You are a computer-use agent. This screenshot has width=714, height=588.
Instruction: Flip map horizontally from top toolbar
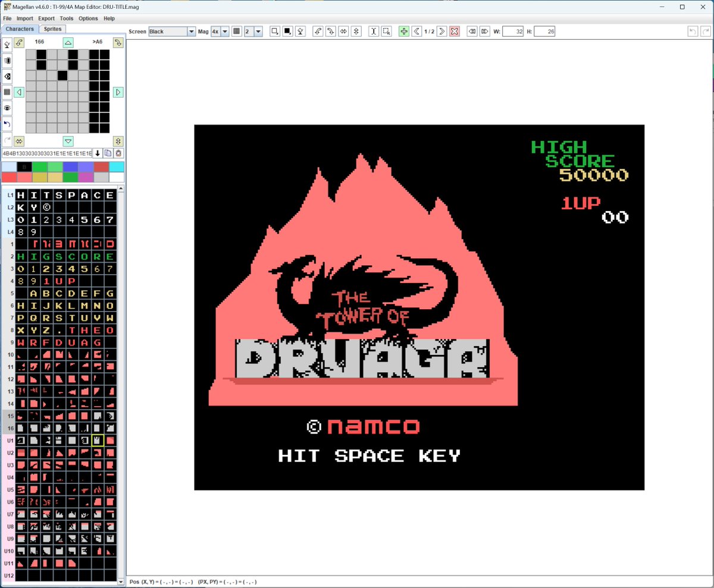(x=343, y=32)
